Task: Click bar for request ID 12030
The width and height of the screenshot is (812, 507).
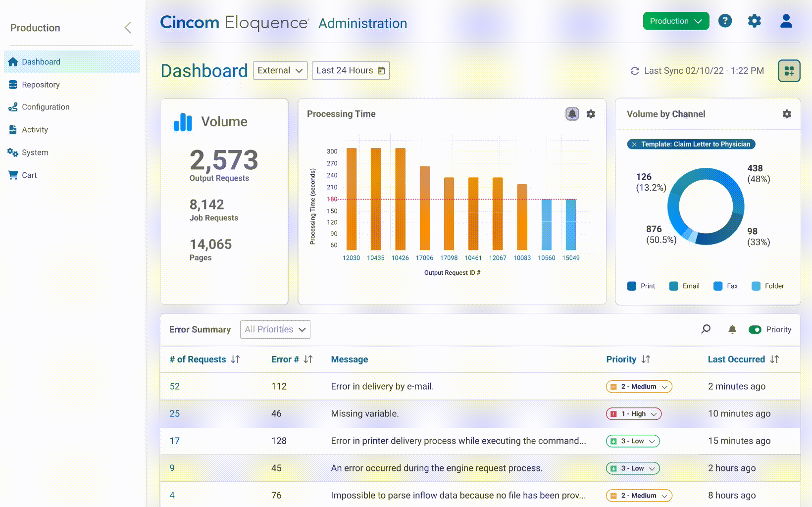Action: [x=352, y=199]
